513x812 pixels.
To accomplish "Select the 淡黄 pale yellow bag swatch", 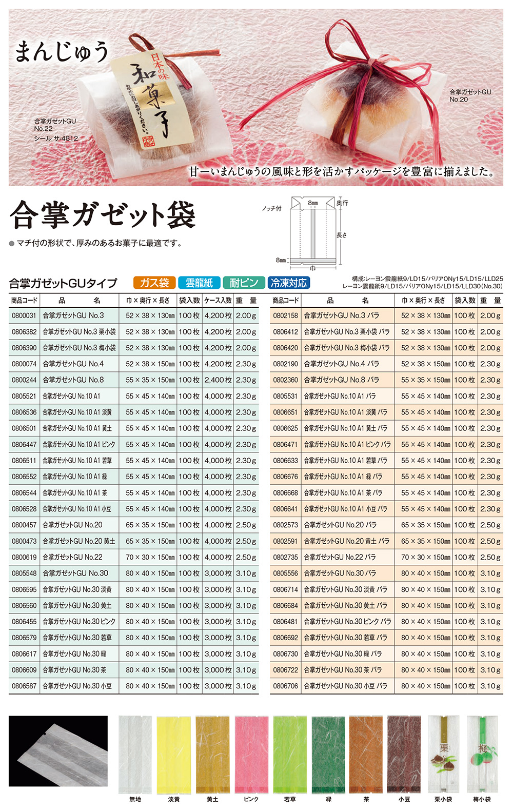I will [x=173, y=754].
